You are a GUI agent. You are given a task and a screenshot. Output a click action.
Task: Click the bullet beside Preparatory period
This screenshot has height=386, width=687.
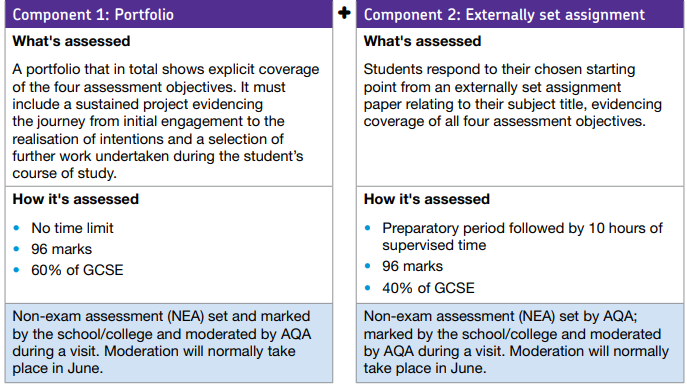pyautogui.click(x=368, y=228)
